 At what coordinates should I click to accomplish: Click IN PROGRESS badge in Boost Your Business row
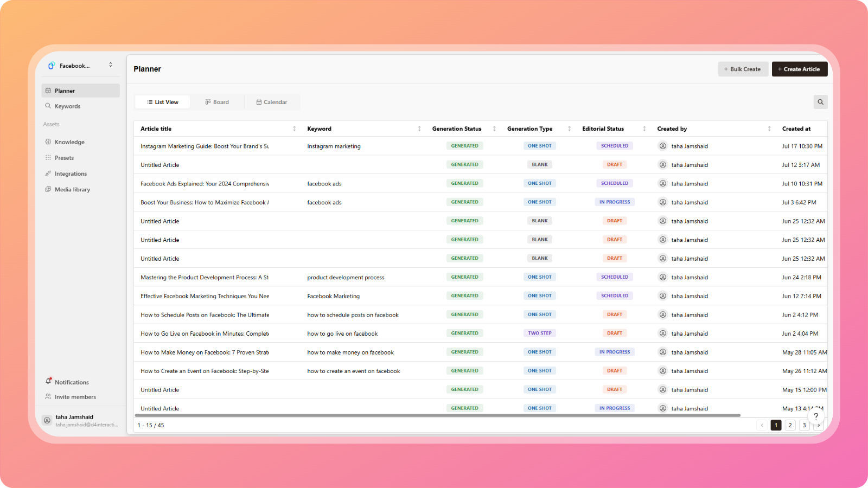click(615, 202)
